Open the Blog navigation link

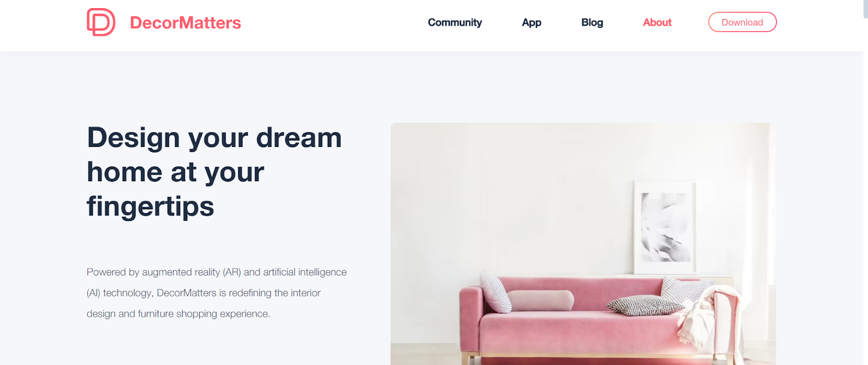[x=592, y=22]
